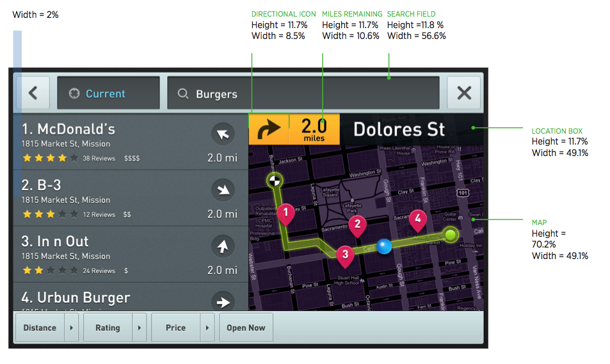Image resolution: width=610 pixels, height=364 pixels.
Task: Expand the Price sort arrow
Action: 207,328
